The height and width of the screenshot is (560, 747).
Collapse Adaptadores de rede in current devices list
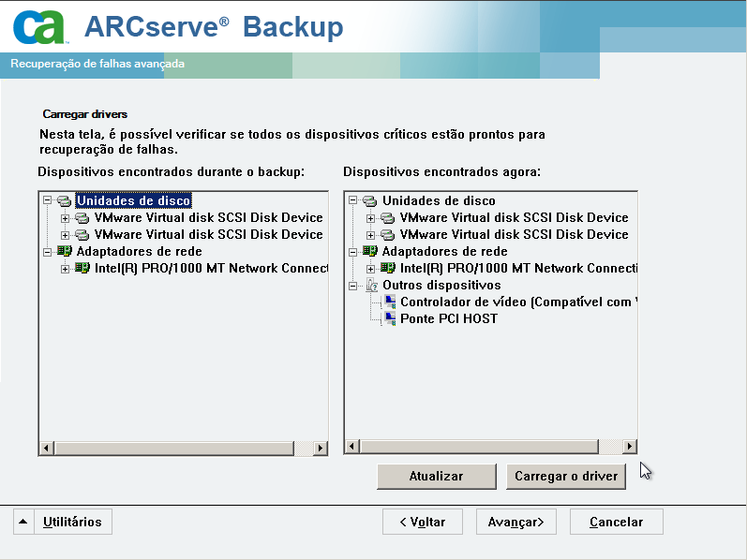pos(352,252)
